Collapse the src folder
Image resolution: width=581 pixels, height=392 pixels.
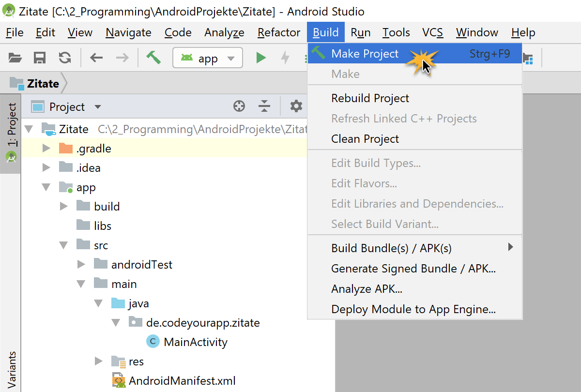click(x=64, y=245)
